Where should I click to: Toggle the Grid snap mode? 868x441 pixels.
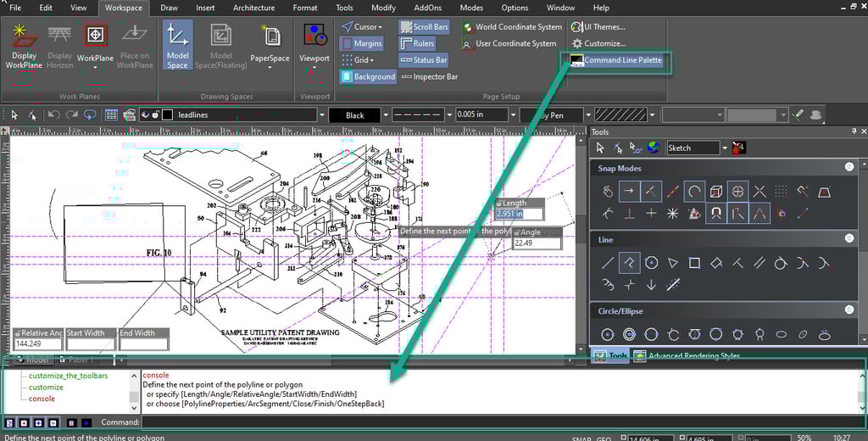[781, 192]
